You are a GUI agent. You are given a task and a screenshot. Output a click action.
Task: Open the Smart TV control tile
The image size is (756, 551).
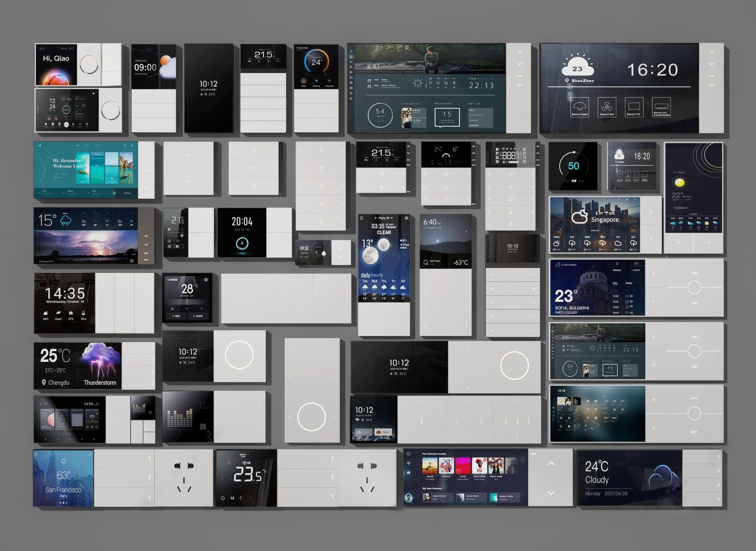[634, 106]
